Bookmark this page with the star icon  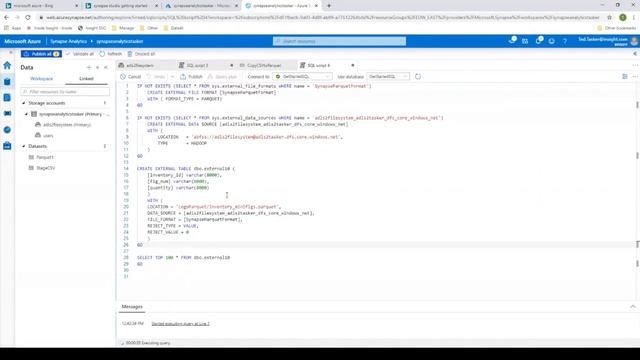[x=609, y=18]
